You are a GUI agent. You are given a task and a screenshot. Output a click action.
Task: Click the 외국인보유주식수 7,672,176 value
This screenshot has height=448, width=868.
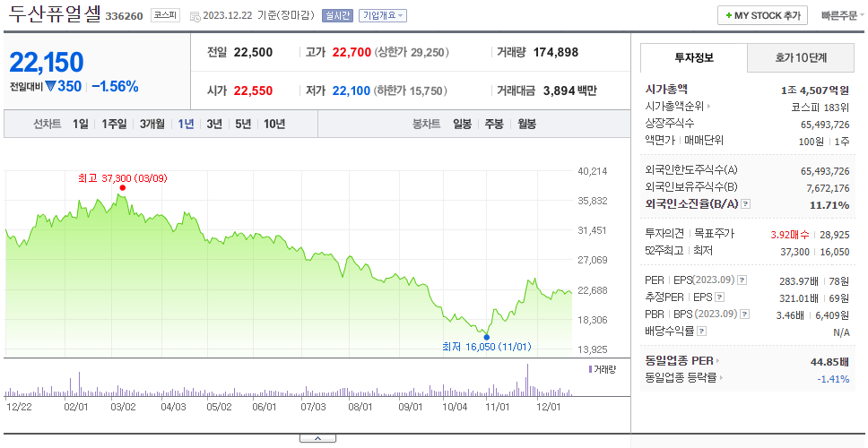tap(828, 188)
